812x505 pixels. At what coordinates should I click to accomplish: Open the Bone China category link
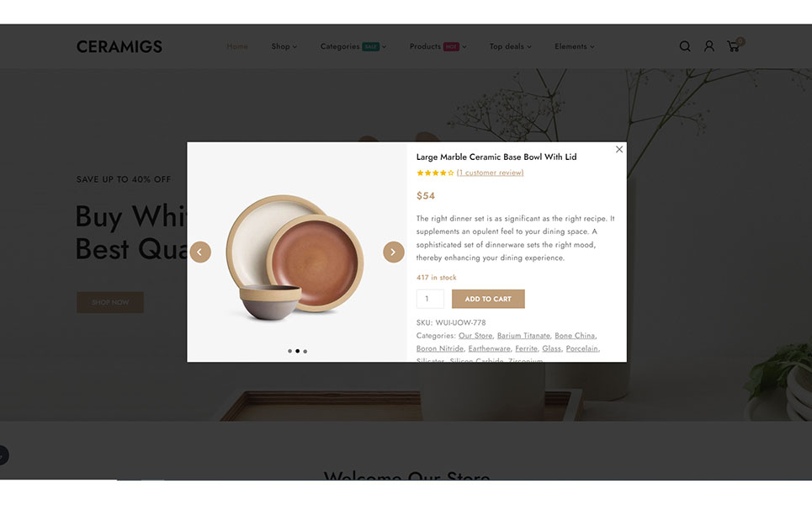point(575,336)
